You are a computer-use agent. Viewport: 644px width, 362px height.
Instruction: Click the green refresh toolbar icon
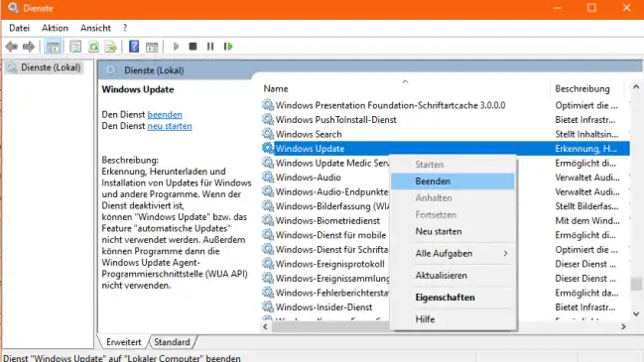(93, 47)
